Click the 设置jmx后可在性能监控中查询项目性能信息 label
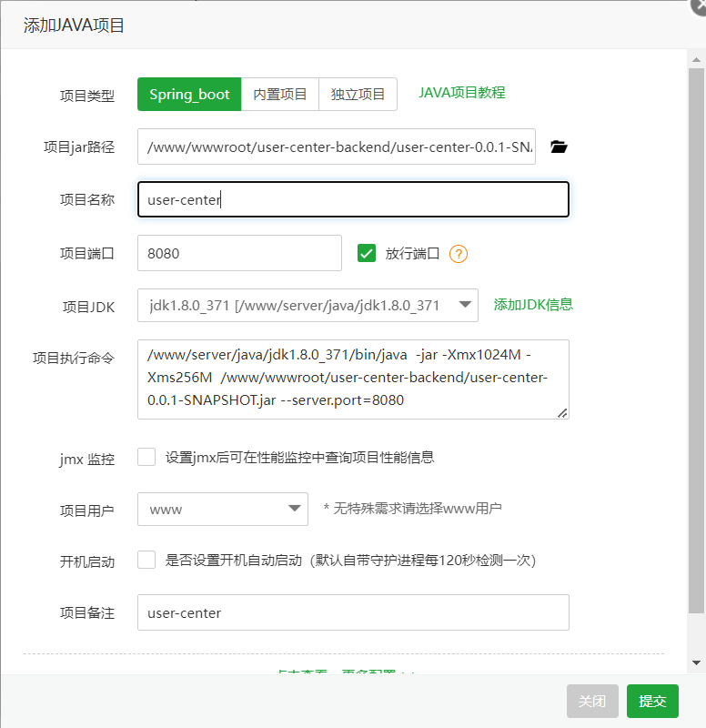706x728 pixels. (x=300, y=458)
